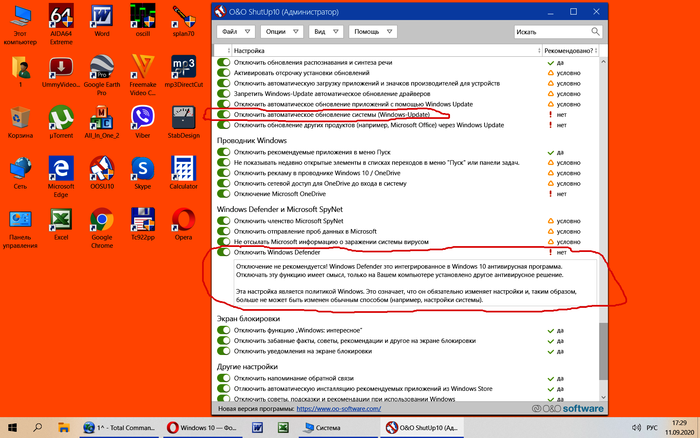Select the Проводник Windows section heading
The width and height of the screenshot is (700, 438).
(x=252, y=141)
